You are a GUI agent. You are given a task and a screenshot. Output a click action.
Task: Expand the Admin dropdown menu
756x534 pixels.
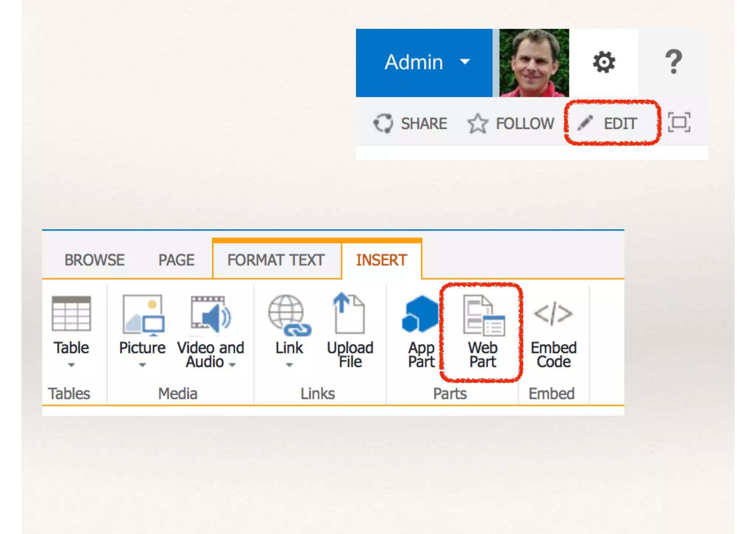pos(465,62)
